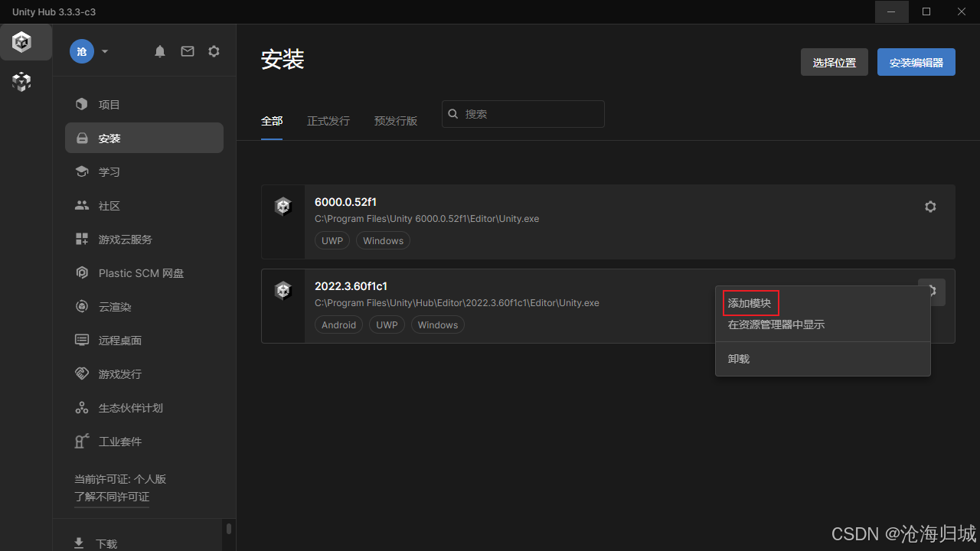Switch to 预发行版 tab
Image resolution: width=980 pixels, height=551 pixels.
click(396, 121)
